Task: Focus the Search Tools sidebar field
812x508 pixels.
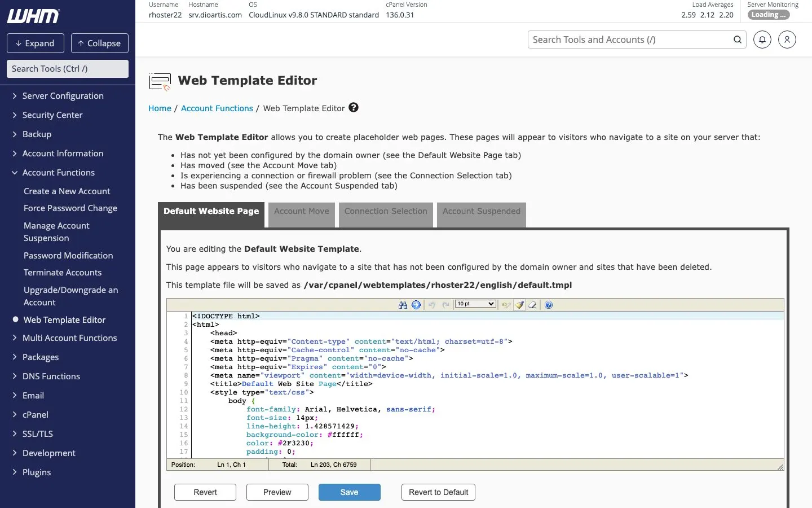Action: pos(68,69)
